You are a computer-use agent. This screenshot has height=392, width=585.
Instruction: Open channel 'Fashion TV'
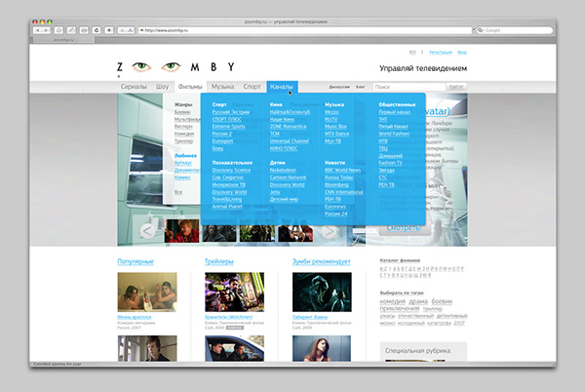coord(390,163)
